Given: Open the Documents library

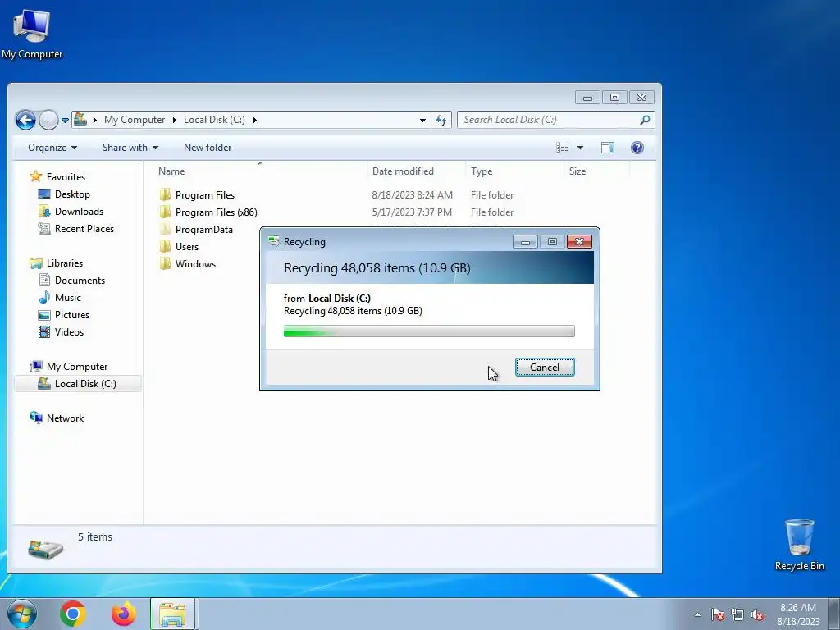Looking at the screenshot, I should (80, 281).
